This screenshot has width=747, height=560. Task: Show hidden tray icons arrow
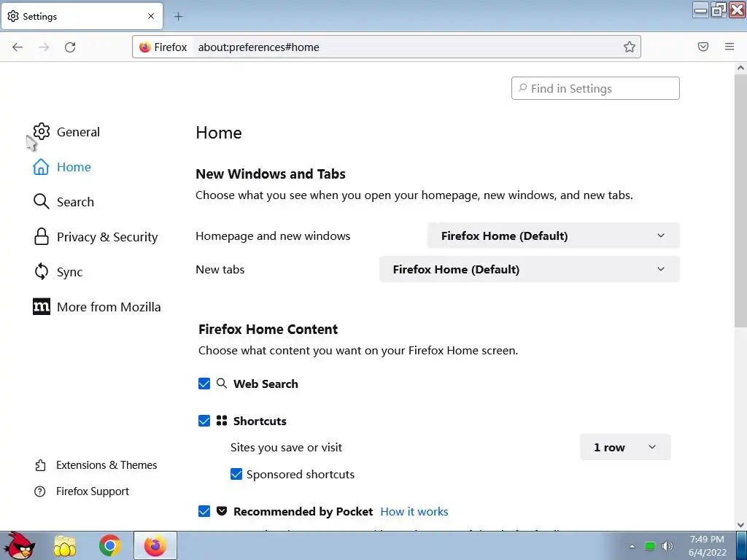click(x=632, y=546)
